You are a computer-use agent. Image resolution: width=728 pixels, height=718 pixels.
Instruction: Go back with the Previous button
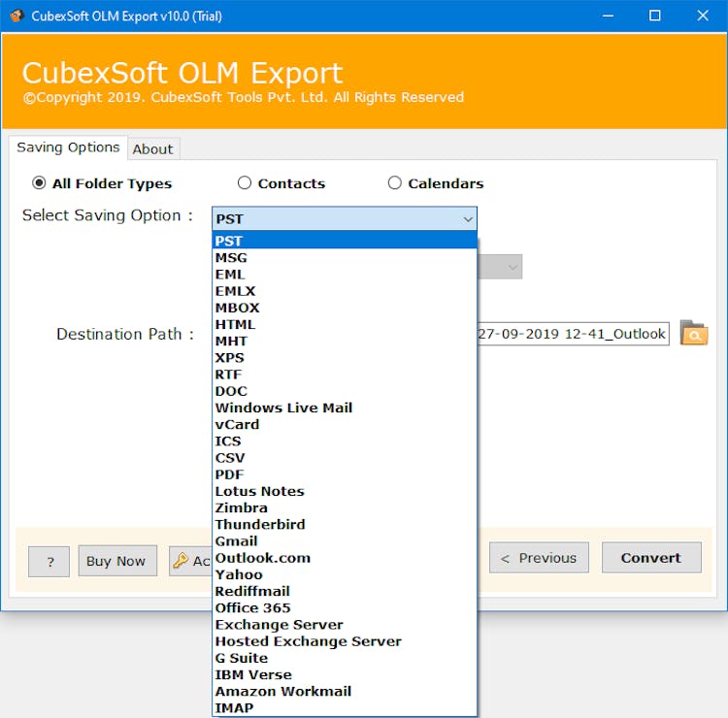[539, 557]
